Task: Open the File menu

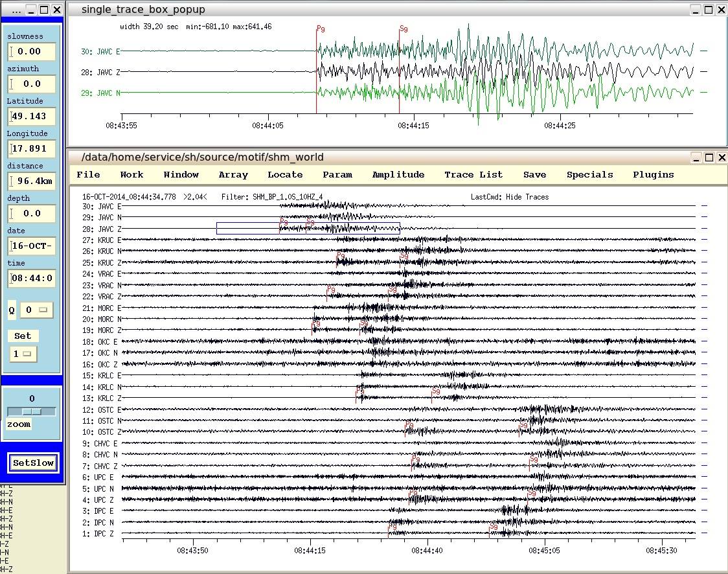Action: [88, 174]
